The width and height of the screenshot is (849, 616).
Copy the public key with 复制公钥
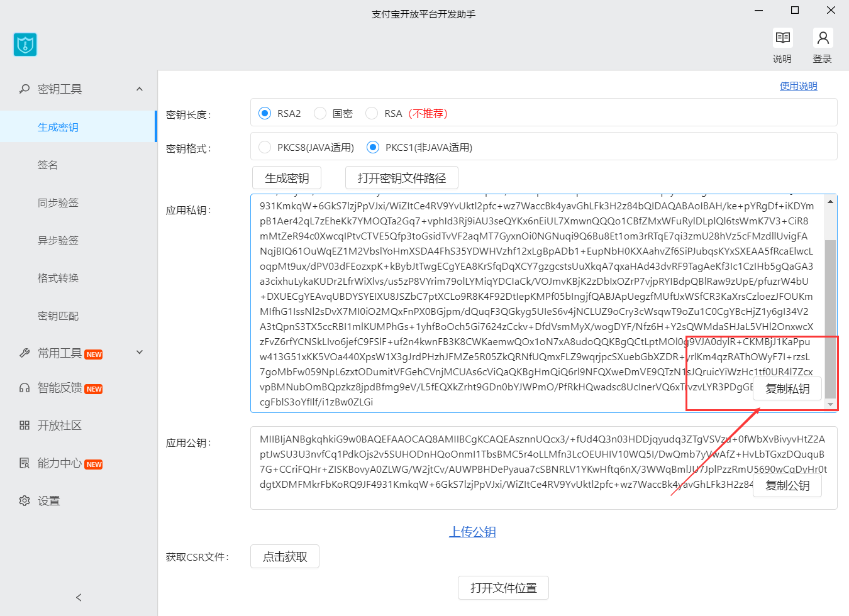787,486
